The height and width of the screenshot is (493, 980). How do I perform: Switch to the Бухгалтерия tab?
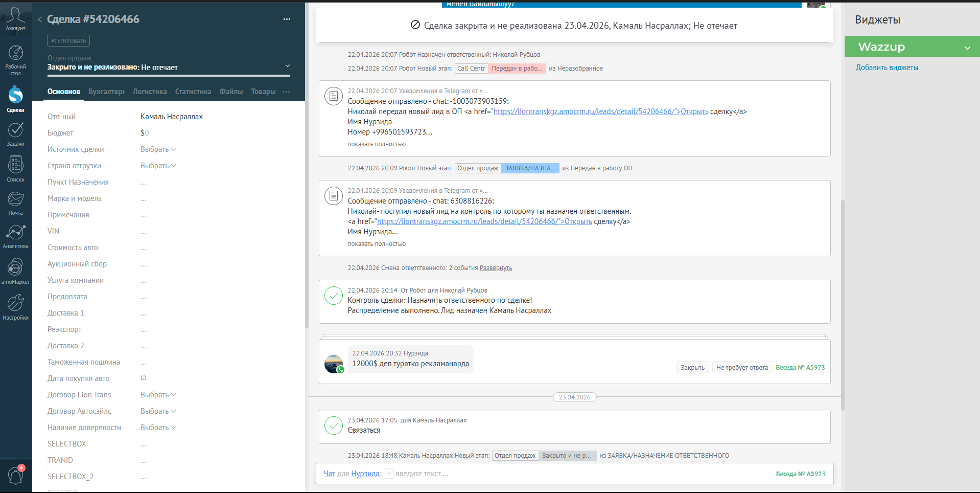click(x=106, y=92)
